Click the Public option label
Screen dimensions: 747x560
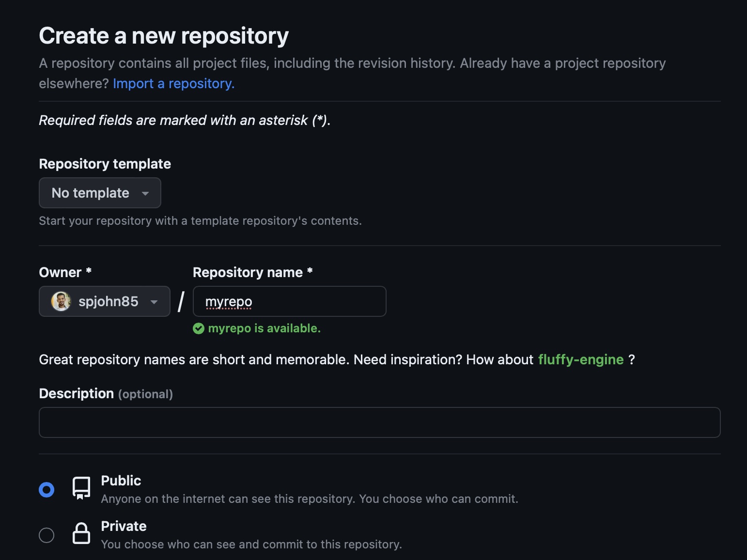click(x=121, y=481)
